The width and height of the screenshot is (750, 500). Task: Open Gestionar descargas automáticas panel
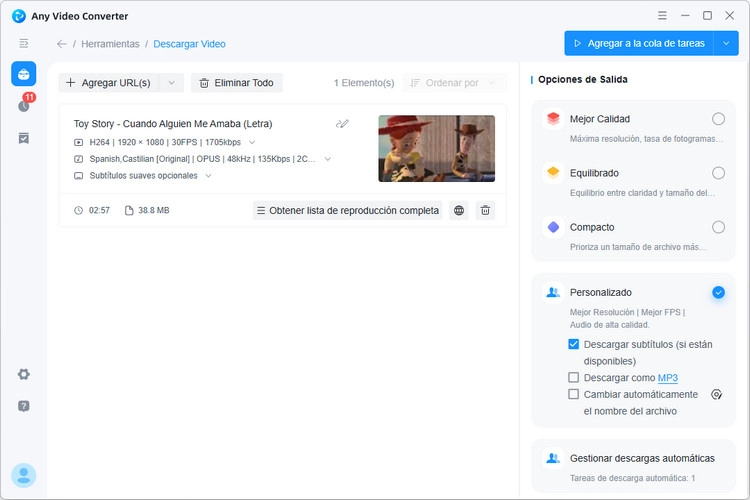click(x=633, y=466)
